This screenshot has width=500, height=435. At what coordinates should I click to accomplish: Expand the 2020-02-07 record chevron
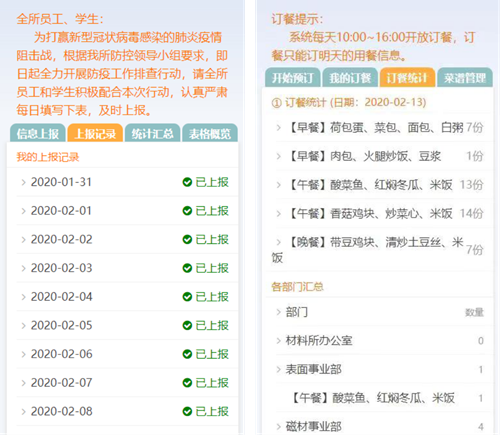coord(23,383)
